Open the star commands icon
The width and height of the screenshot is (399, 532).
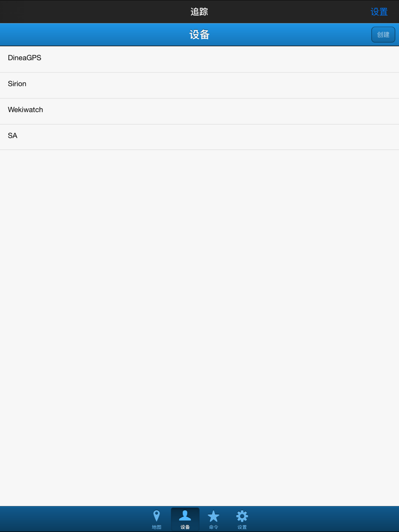pyautogui.click(x=213, y=516)
